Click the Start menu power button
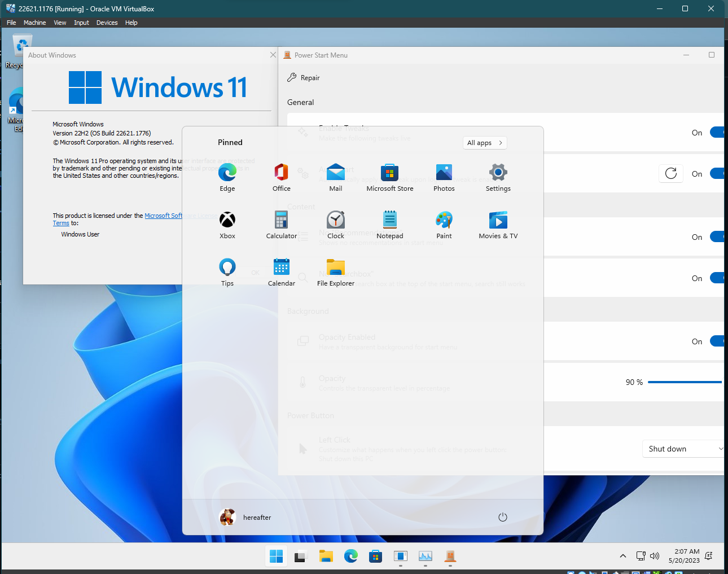The width and height of the screenshot is (728, 574). (502, 516)
